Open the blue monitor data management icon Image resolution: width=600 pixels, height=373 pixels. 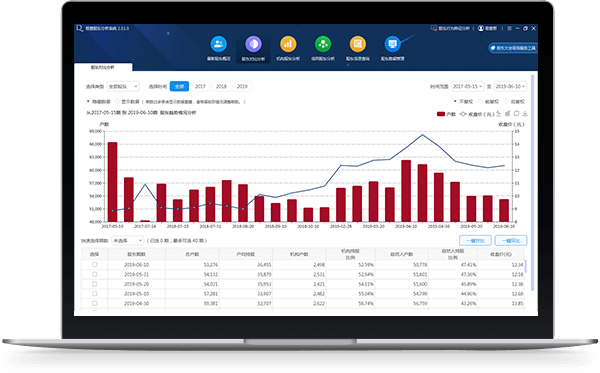[x=393, y=44]
